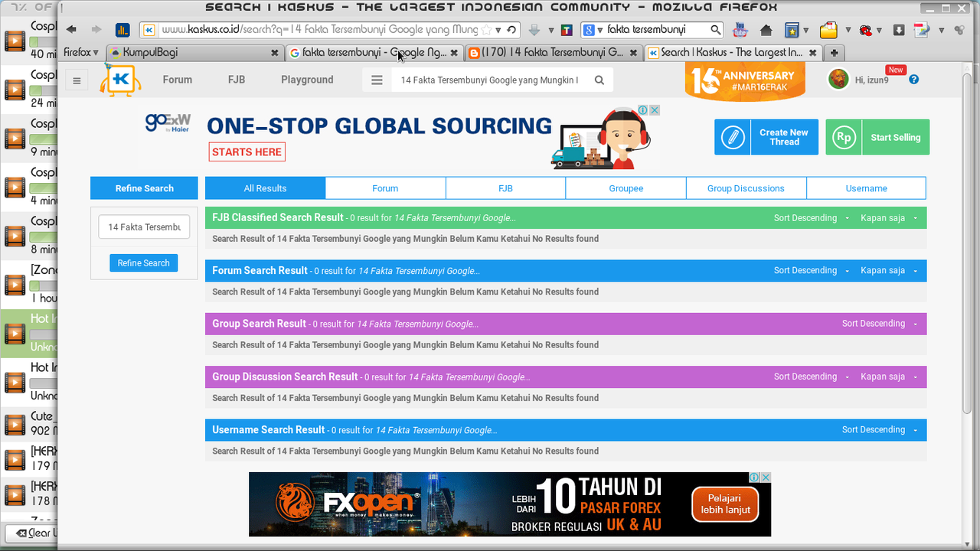Select the FJB filter tab

click(x=505, y=188)
